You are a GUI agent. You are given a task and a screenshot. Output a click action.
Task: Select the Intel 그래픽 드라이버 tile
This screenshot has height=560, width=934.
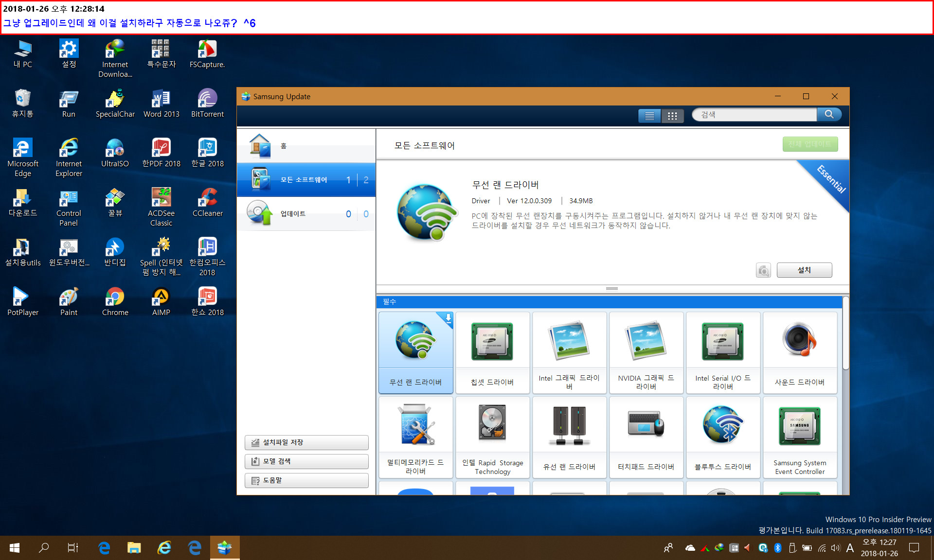569,352
